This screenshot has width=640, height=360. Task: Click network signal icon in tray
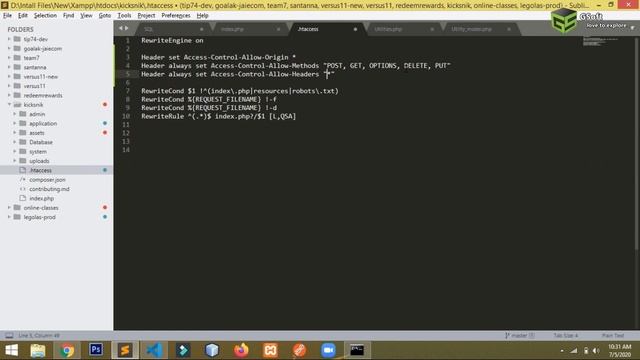(574, 351)
